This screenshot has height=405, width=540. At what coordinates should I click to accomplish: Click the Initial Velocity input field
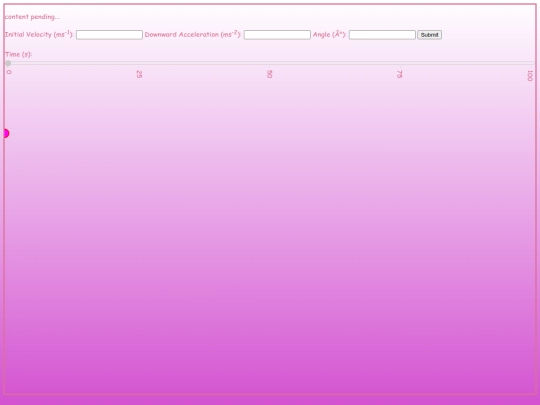[x=109, y=35]
